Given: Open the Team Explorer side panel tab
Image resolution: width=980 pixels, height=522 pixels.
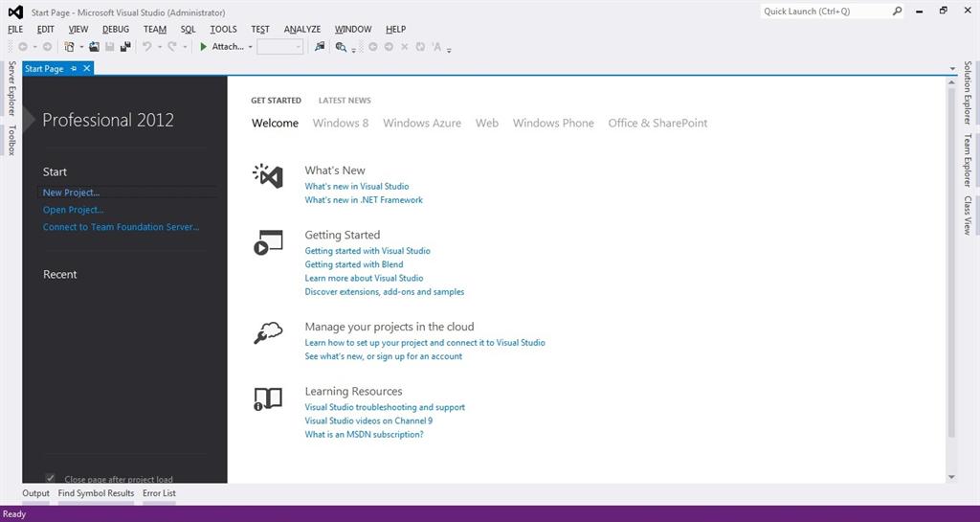Looking at the screenshot, I should 968,161.
